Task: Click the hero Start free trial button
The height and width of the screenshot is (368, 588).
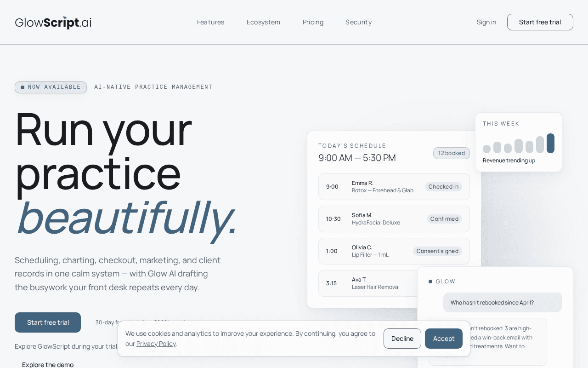Action: pos(48,322)
